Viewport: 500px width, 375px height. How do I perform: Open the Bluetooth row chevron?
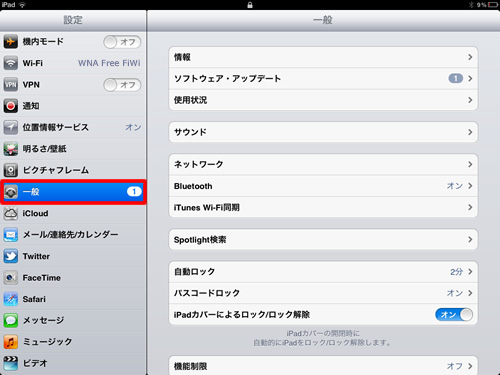470,186
